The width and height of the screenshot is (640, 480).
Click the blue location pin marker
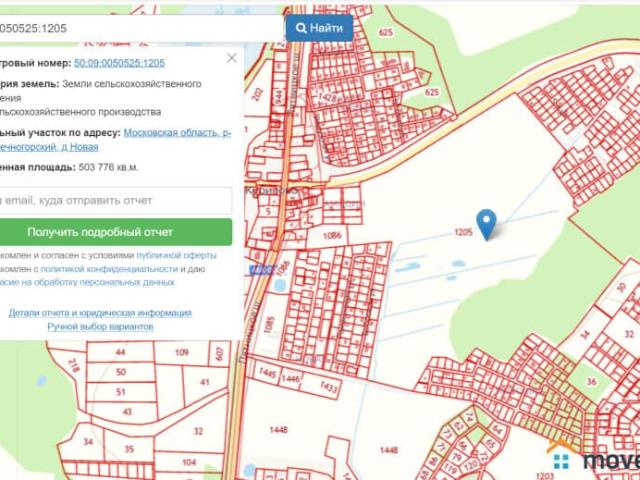[x=486, y=224]
